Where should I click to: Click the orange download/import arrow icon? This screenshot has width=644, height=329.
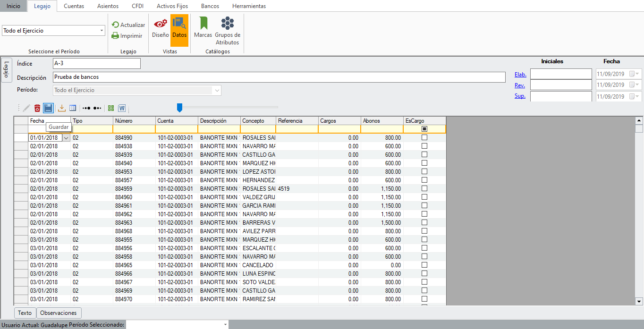62,108
